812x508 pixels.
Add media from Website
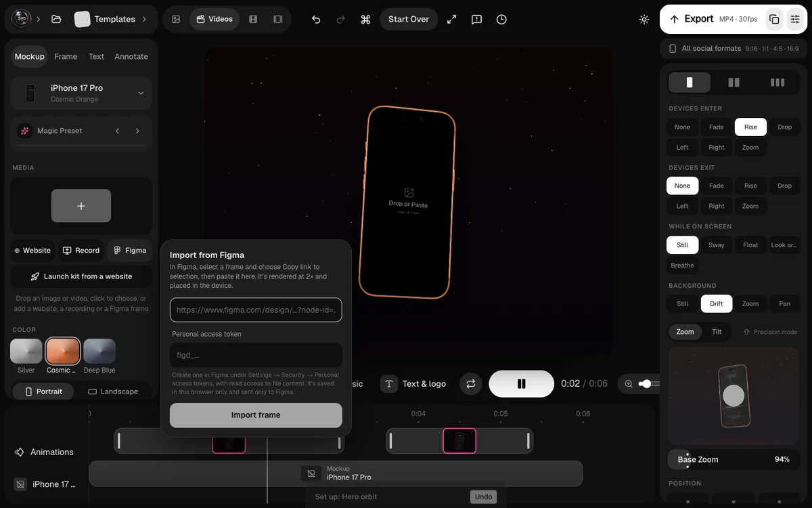click(32, 251)
